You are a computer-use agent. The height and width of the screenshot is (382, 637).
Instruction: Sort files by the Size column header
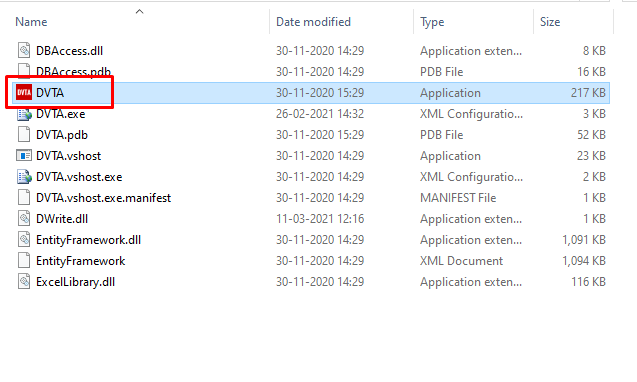(x=550, y=22)
